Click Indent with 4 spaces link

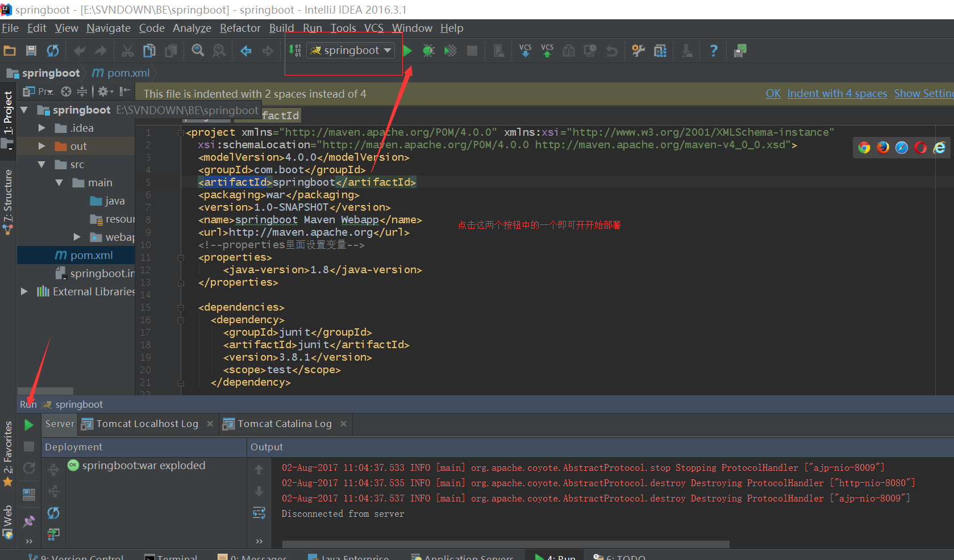[837, 94]
